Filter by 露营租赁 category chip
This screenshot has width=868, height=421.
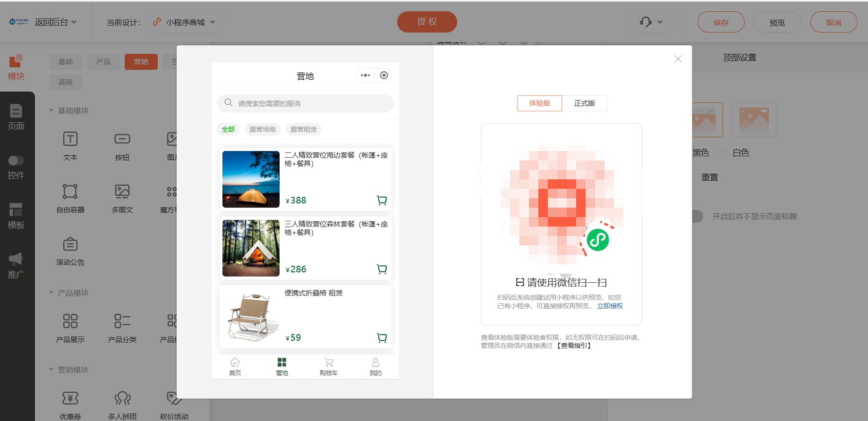click(304, 129)
